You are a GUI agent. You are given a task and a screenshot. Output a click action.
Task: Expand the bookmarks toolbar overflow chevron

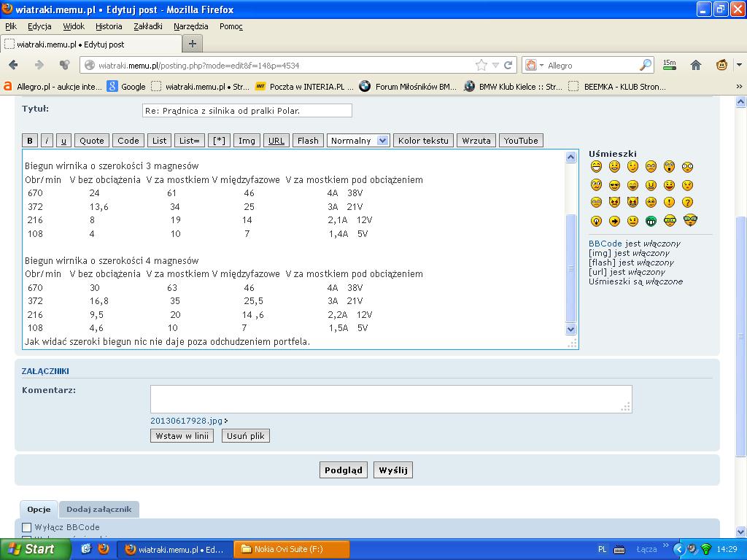[x=739, y=86]
